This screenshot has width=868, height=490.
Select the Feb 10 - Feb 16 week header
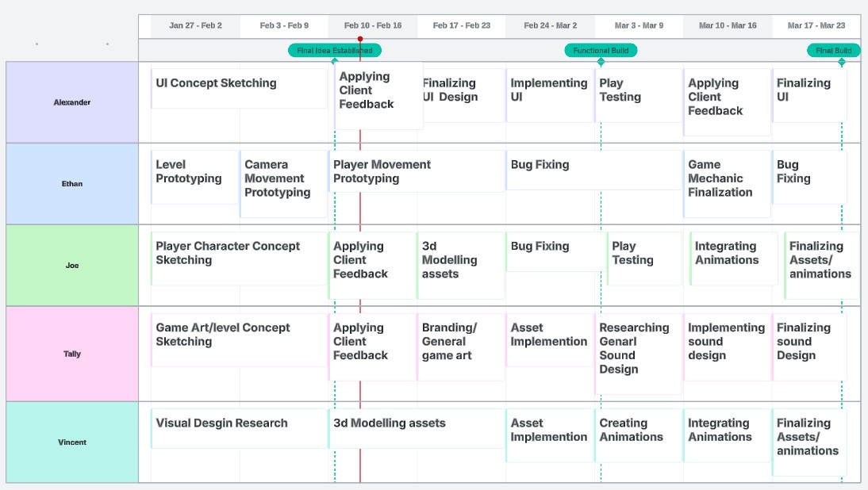(373, 25)
